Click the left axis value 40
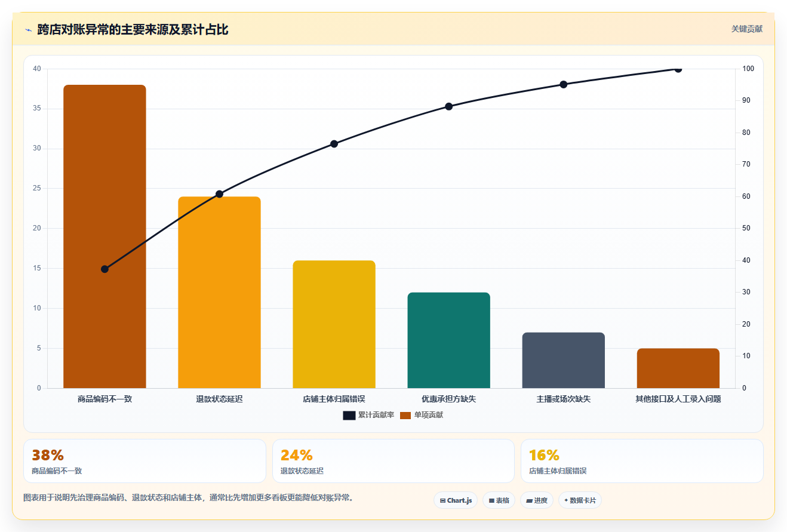 click(37, 69)
